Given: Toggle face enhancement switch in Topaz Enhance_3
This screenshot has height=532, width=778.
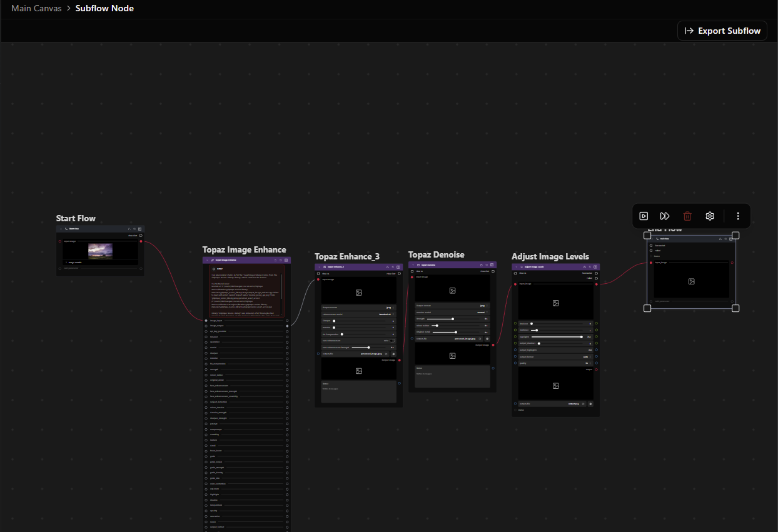Looking at the screenshot, I should pos(392,341).
